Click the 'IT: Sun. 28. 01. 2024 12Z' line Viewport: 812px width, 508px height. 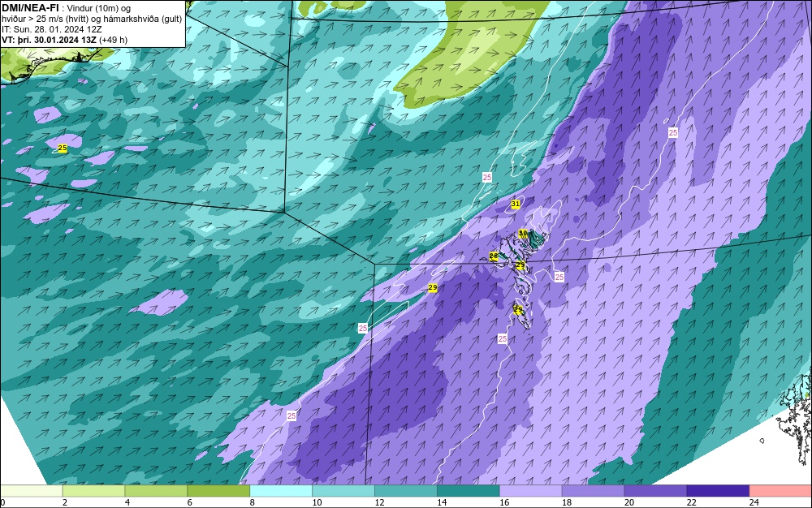(x=52, y=29)
